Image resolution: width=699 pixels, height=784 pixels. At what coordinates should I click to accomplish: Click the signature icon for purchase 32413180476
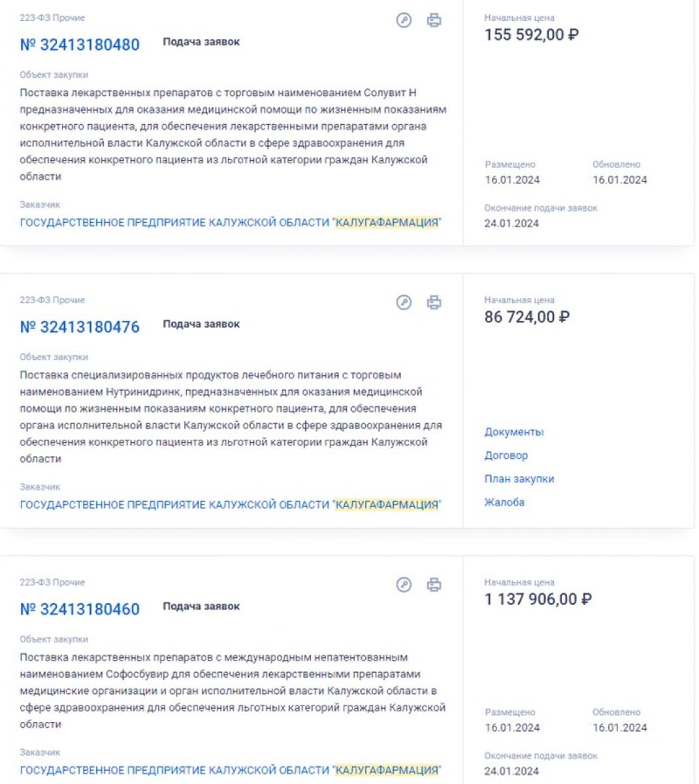(x=404, y=302)
